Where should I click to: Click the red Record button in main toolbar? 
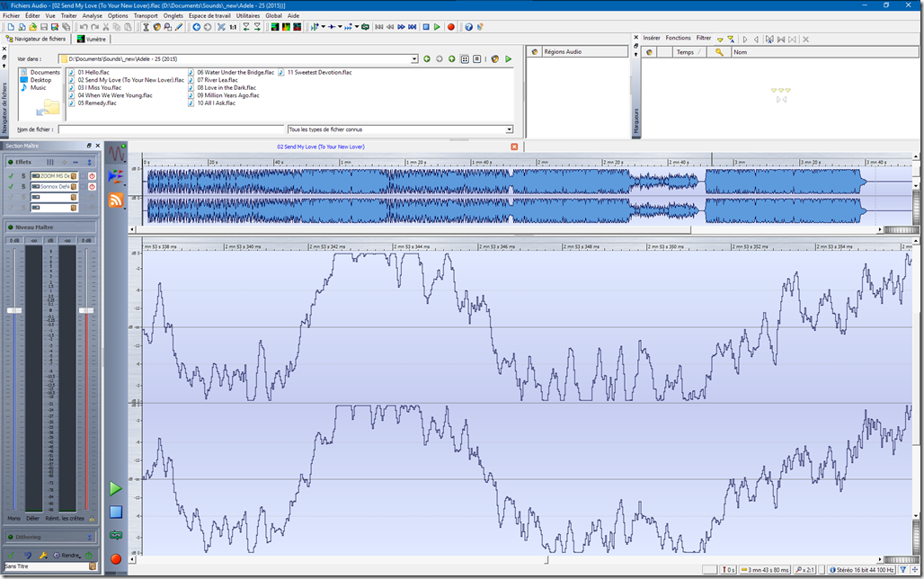[x=451, y=27]
